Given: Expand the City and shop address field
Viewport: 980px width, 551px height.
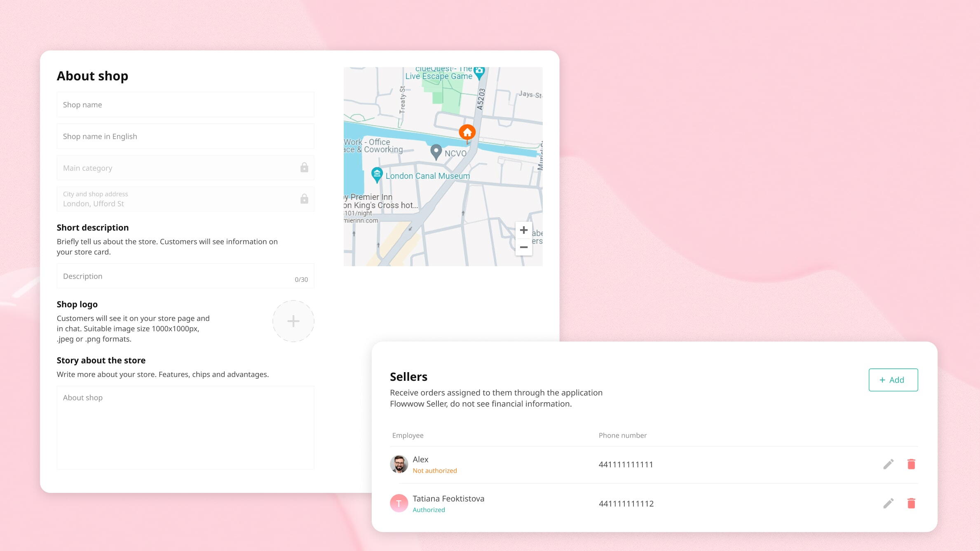Looking at the screenshot, I should click(185, 199).
